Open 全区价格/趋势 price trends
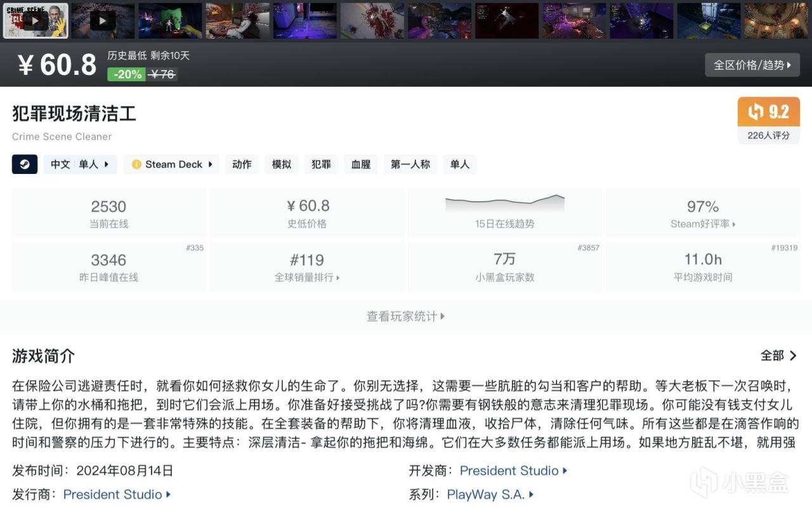Image resolution: width=812 pixels, height=511 pixels. click(752, 65)
